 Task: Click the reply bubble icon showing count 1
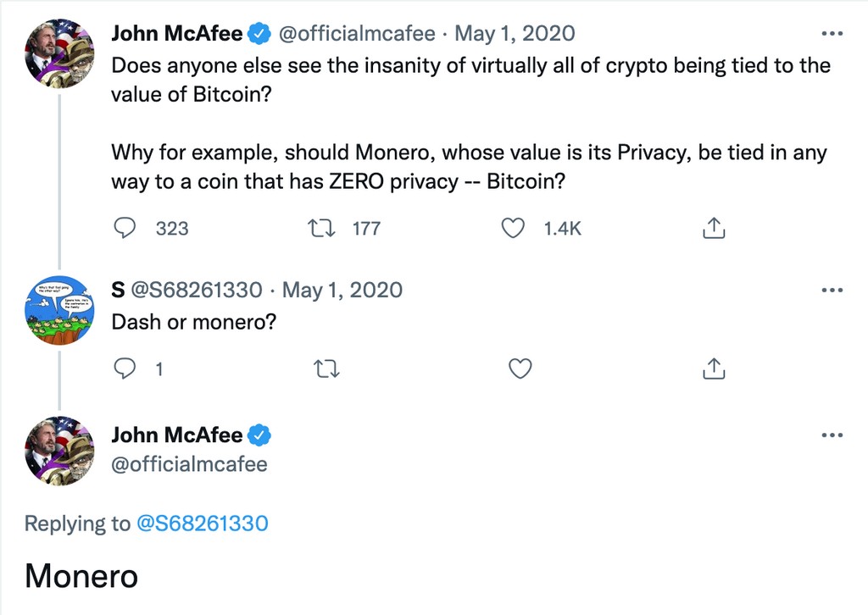125,368
